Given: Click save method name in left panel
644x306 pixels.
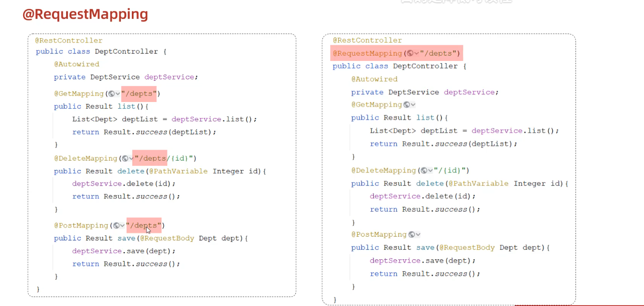Looking at the screenshot, I should point(126,238).
